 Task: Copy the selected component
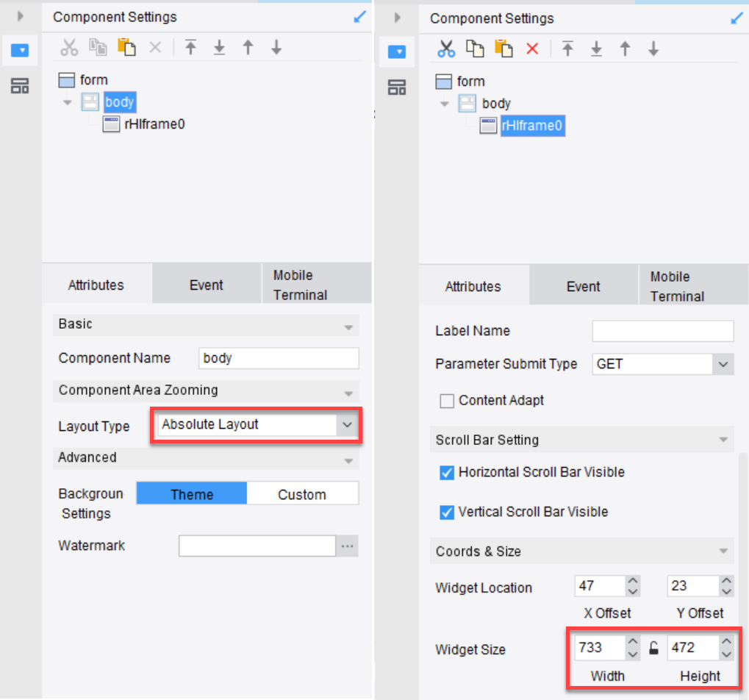475,49
